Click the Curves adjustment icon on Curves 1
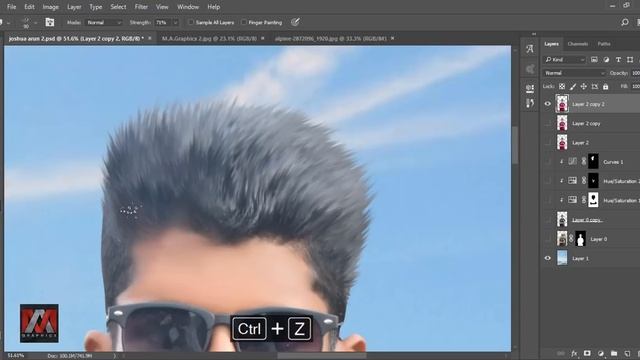Viewport: 640px width, 360px height. [573, 162]
